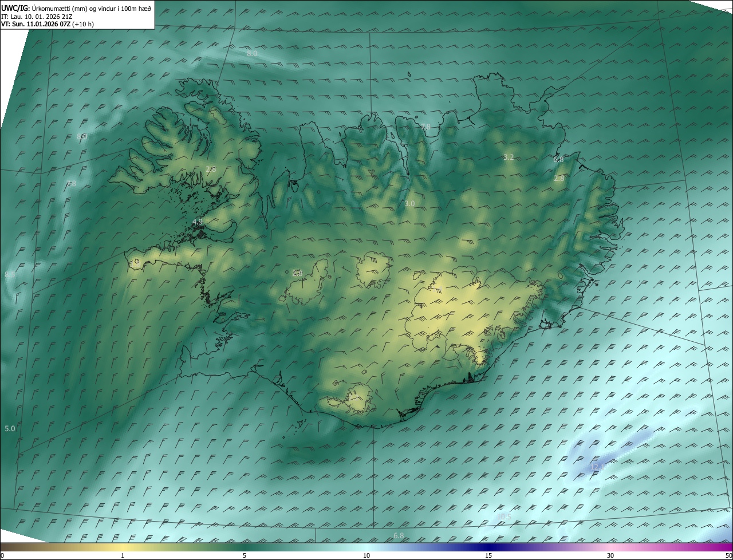This screenshot has height=560, width=733.
Task: Click the 30 tick on the color scale
Action: click(x=610, y=555)
